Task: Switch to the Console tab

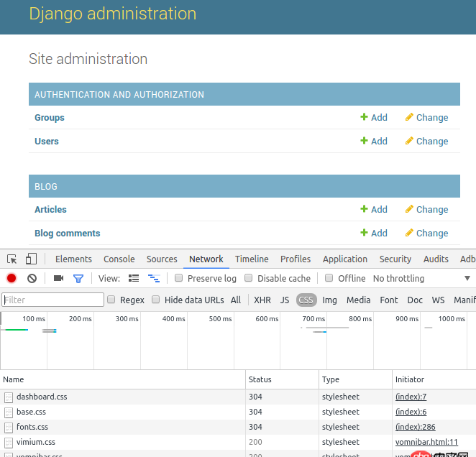Action: pyautogui.click(x=119, y=259)
